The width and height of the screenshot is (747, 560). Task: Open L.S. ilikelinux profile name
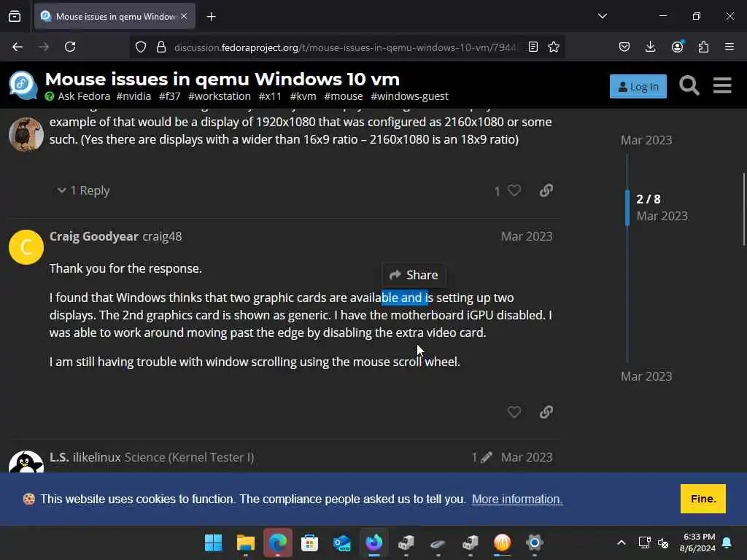coord(85,457)
